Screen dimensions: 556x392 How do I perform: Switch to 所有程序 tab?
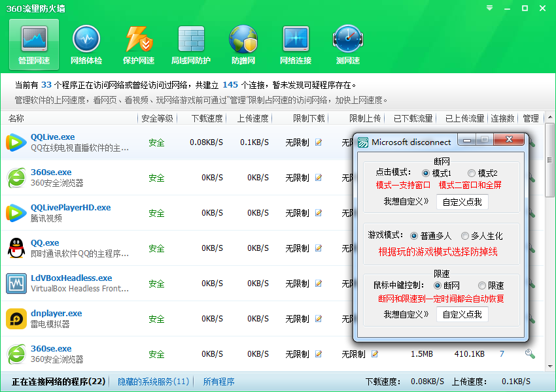[x=218, y=382]
